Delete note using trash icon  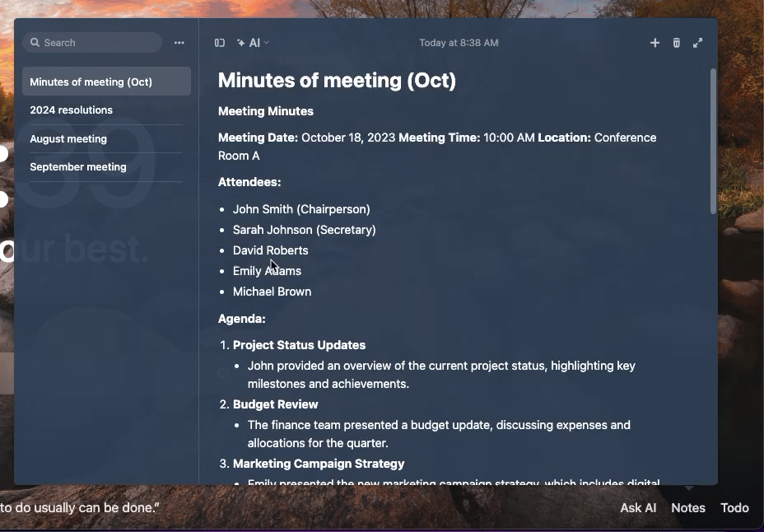[676, 43]
